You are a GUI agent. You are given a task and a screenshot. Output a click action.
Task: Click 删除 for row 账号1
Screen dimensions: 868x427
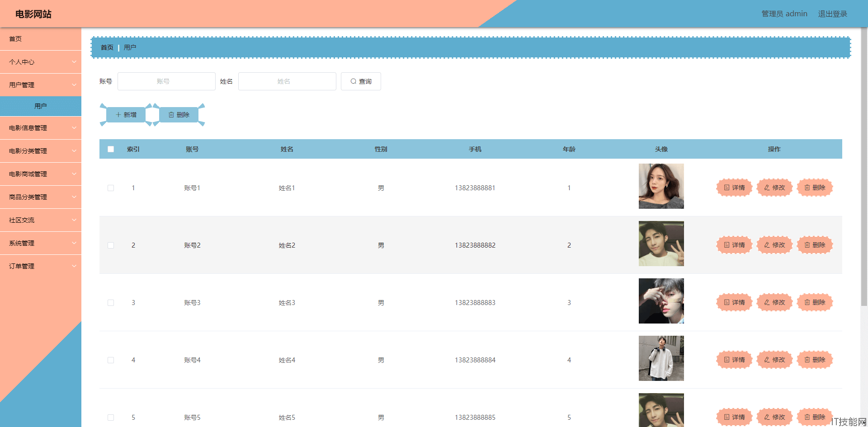815,188
